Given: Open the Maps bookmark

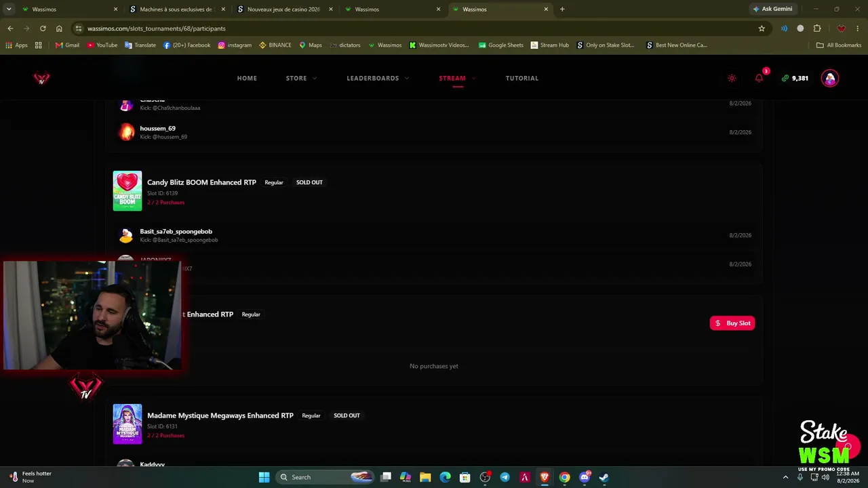Looking at the screenshot, I should (311, 45).
